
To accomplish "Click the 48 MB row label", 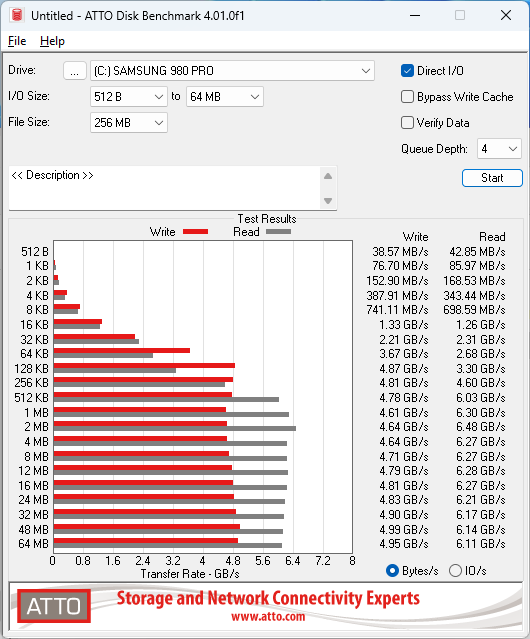I will click(33, 529).
